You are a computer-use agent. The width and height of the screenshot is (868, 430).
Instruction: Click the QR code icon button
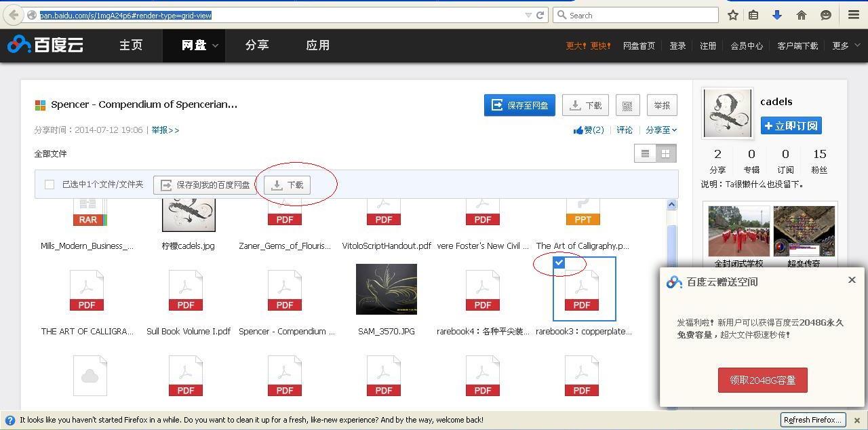[627, 105]
